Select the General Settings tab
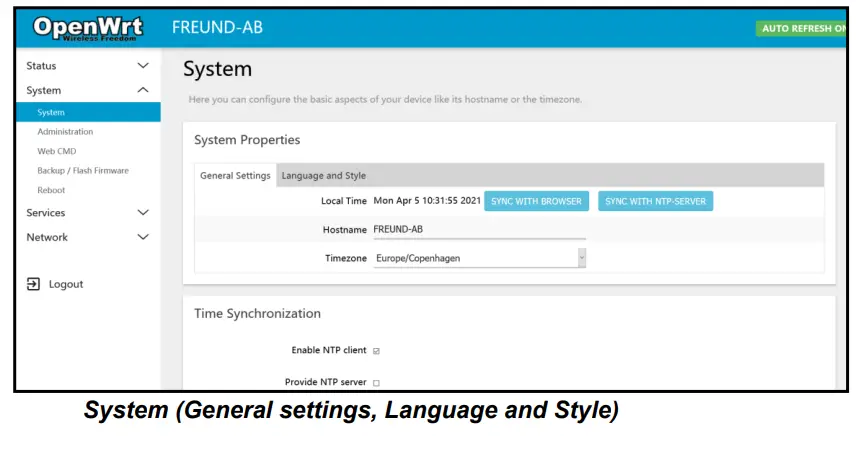Viewport: 856px width, 451px height. (235, 176)
